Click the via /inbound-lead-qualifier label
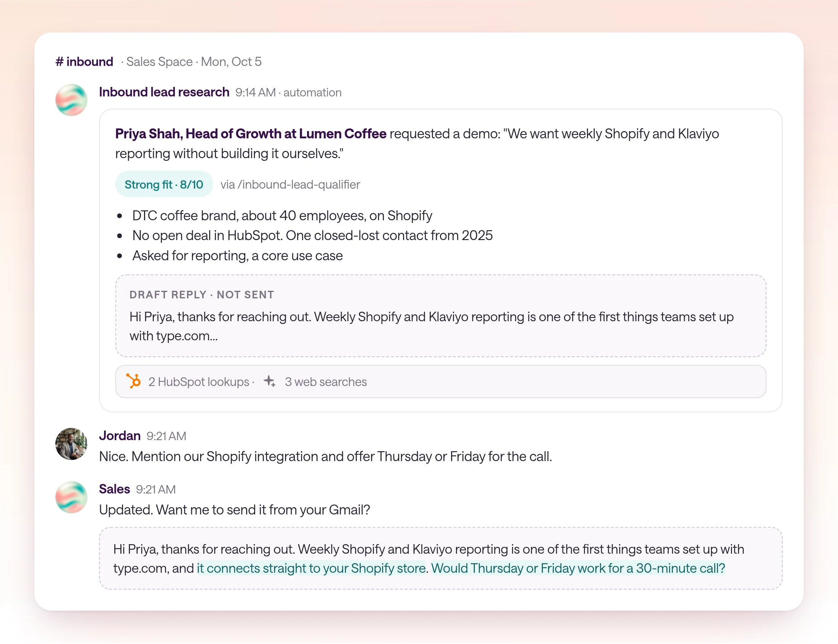The height and width of the screenshot is (644, 838). pyautogui.click(x=290, y=185)
